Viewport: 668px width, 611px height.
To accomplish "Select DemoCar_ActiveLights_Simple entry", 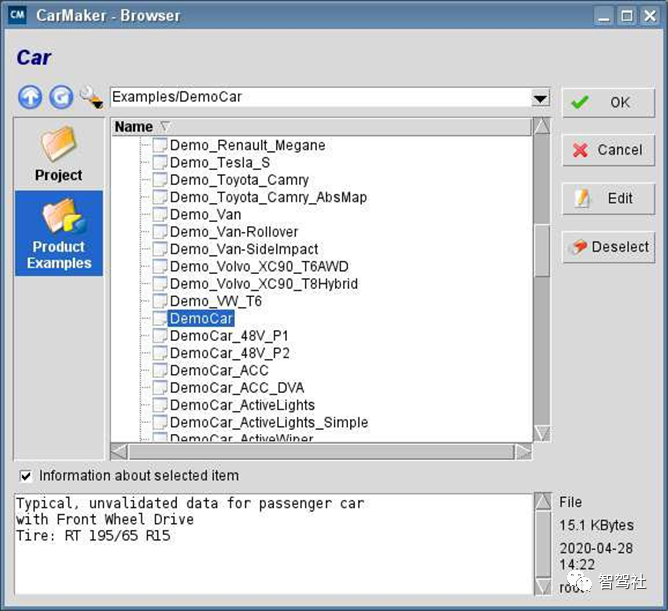I will tap(269, 423).
